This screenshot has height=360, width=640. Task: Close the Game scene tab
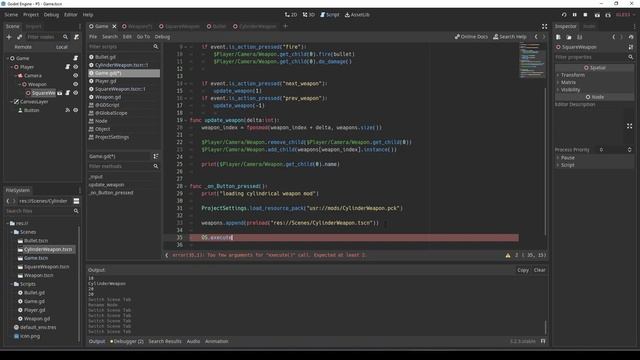(114, 27)
